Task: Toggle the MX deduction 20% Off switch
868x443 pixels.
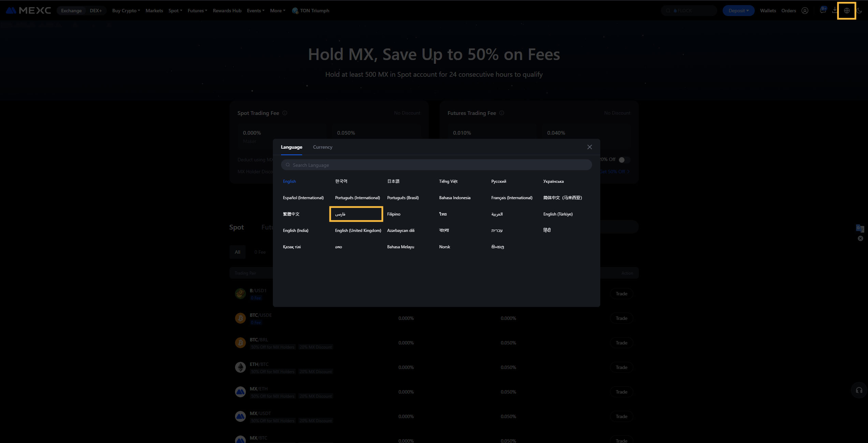Action: tap(624, 160)
